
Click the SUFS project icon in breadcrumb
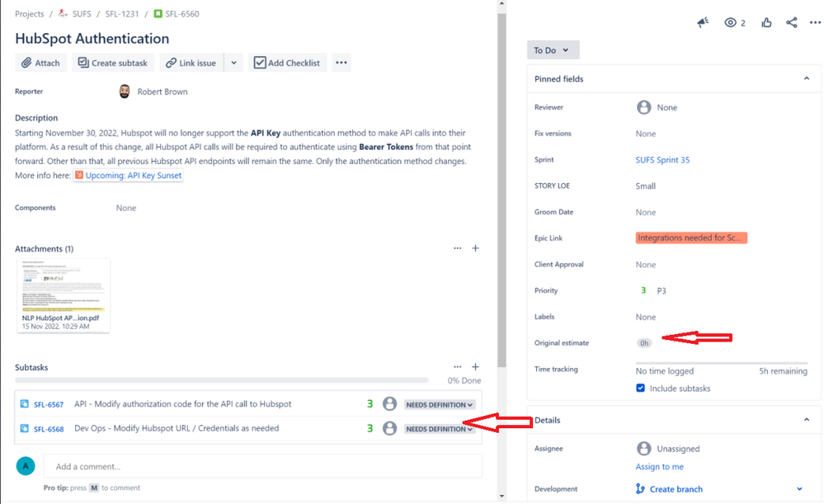[x=63, y=13]
